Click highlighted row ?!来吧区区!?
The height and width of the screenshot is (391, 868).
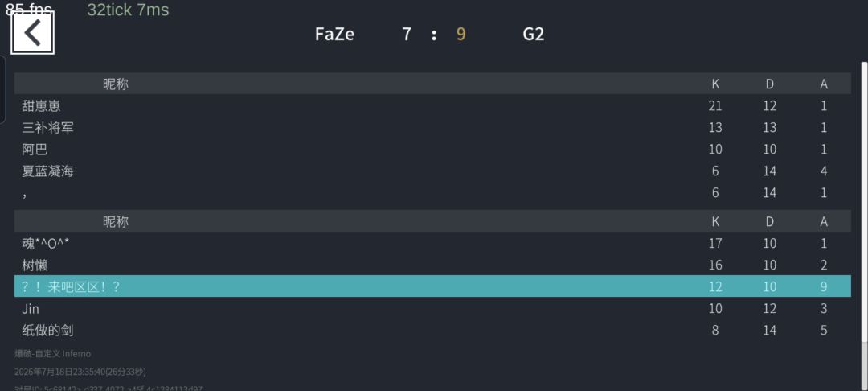coord(432,286)
